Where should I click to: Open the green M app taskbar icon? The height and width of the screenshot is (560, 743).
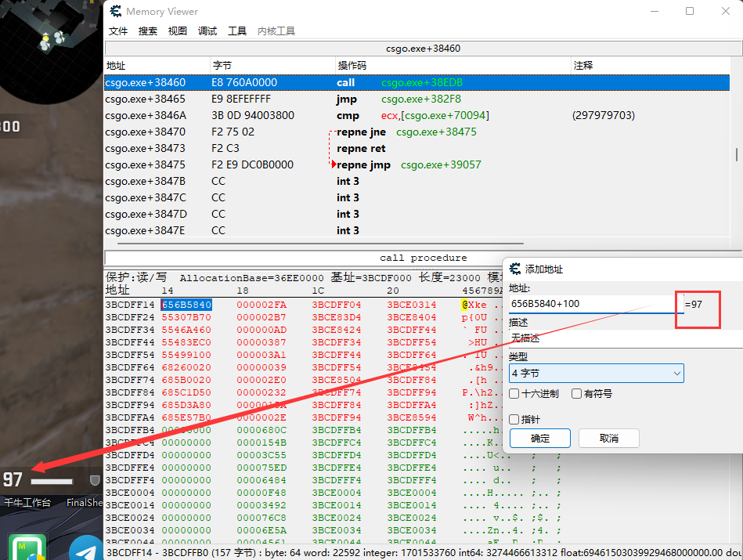[x=27, y=547]
